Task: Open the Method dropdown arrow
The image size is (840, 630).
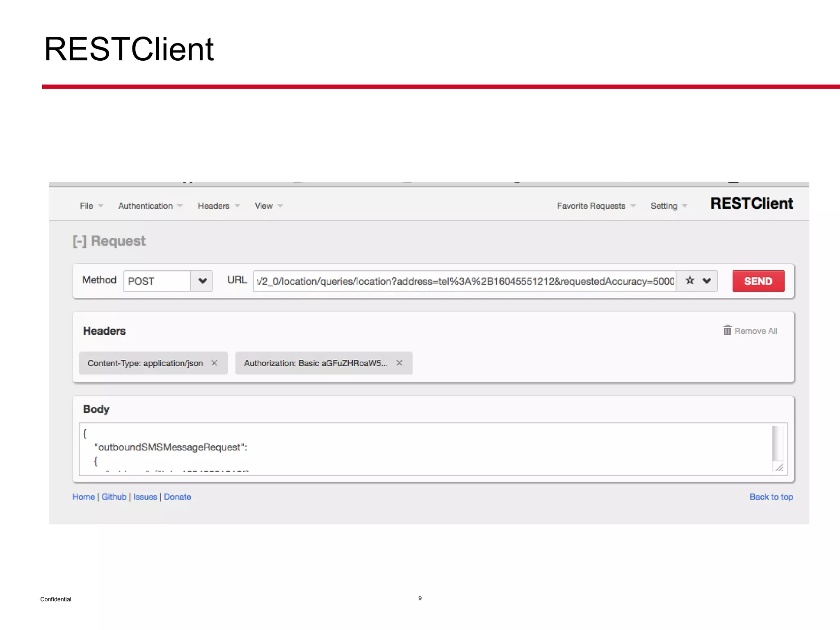Action: 202,281
